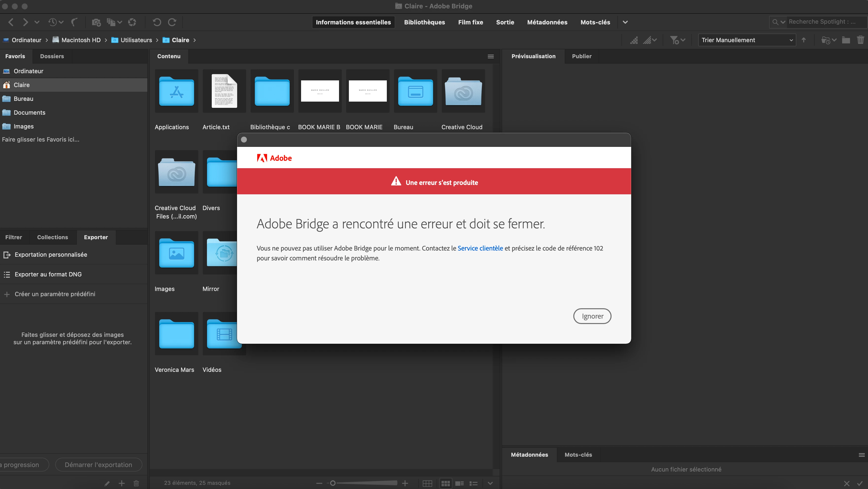868x489 pixels.
Task: Click the create new folder icon
Action: tap(846, 40)
